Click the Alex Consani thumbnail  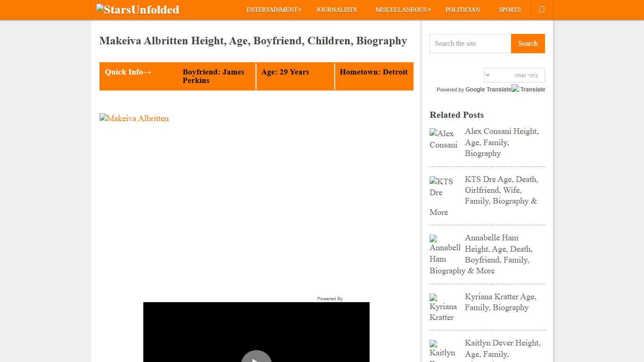point(443,140)
